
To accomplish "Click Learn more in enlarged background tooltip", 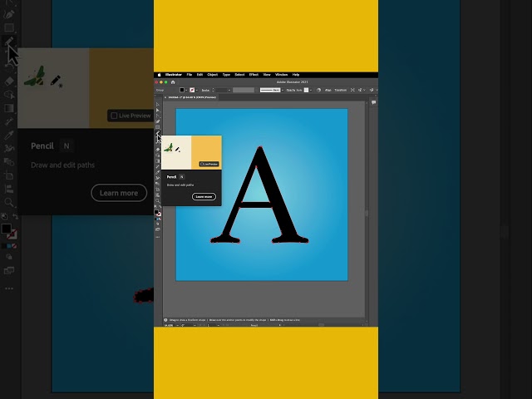I will (x=119, y=193).
